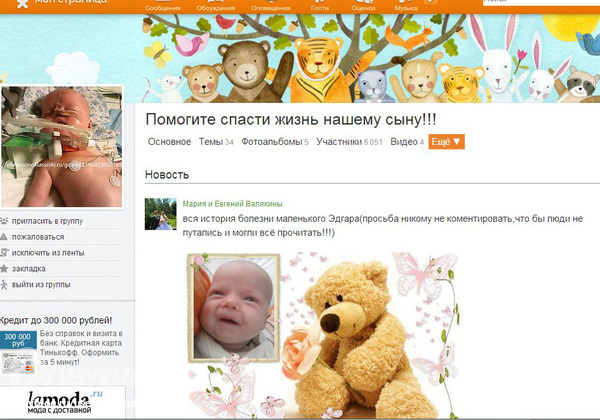Click the Кредит до 300 000 рублей ad
Screen dimensions: 600x420
coord(56,320)
